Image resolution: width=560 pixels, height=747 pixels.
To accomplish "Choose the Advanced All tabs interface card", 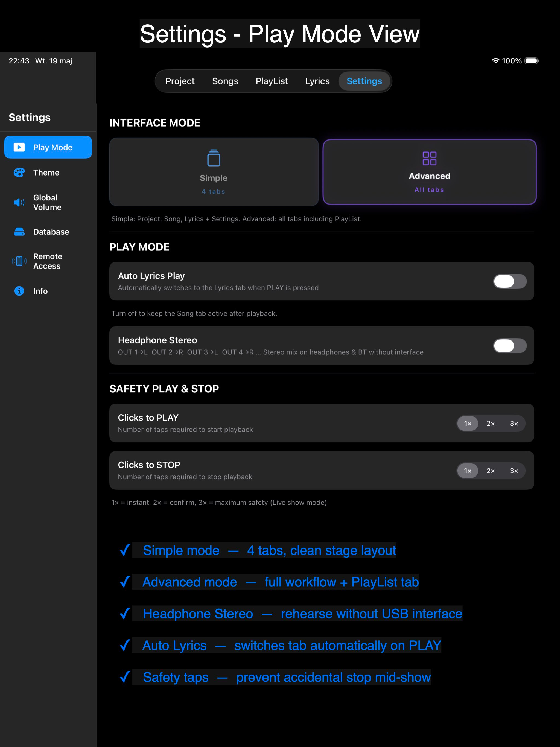I will pyautogui.click(x=429, y=171).
